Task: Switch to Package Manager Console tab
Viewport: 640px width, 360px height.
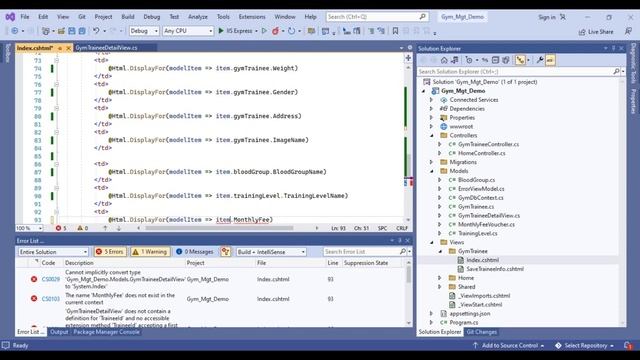Action: click(107, 332)
